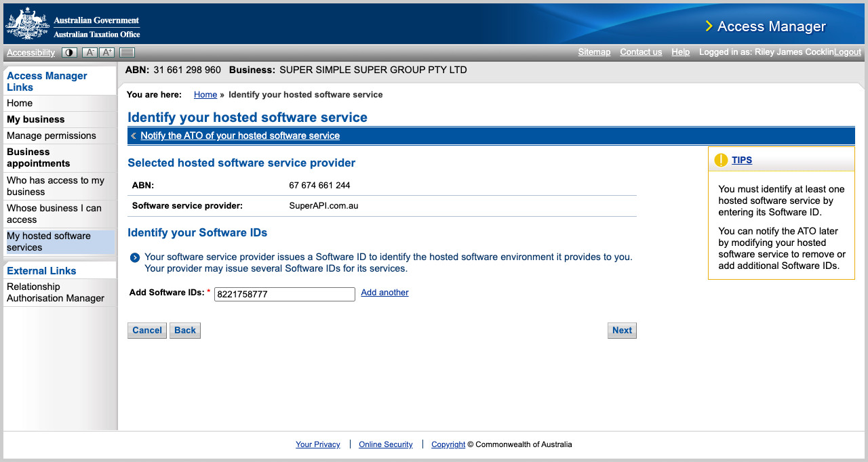Open the Contact us link
The width and height of the screenshot is (868, 462).
(641, 52)
